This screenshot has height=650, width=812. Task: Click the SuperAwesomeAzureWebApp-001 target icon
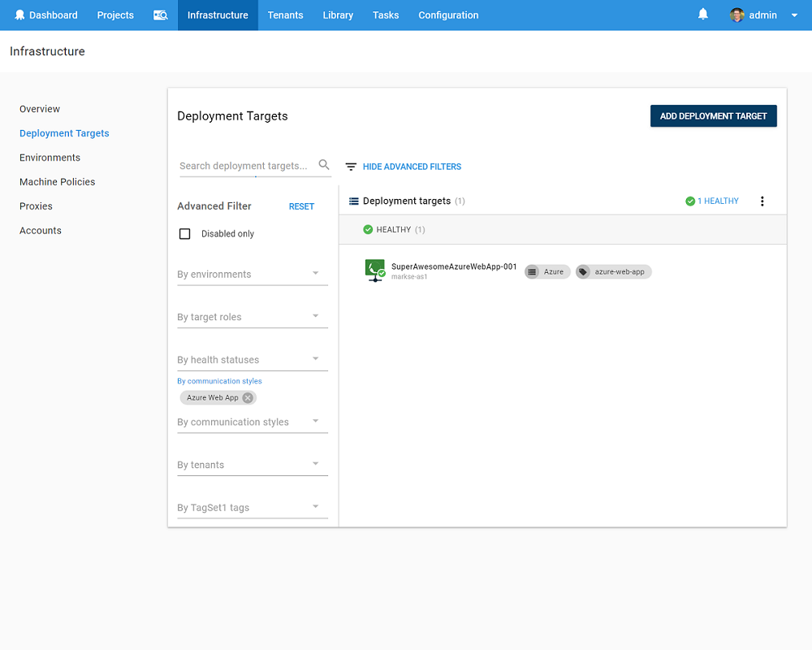pos(374,271)
